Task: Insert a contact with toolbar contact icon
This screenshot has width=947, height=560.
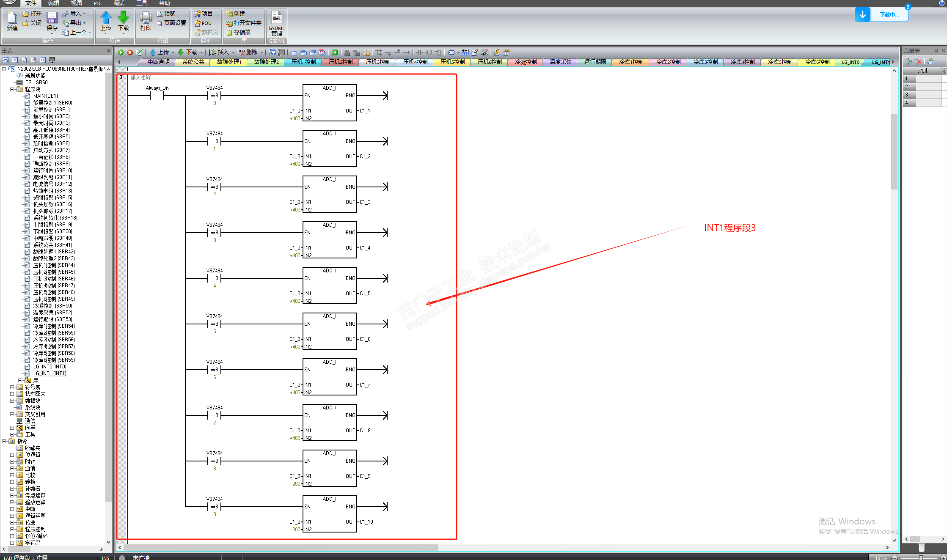Action: point(419,52)
